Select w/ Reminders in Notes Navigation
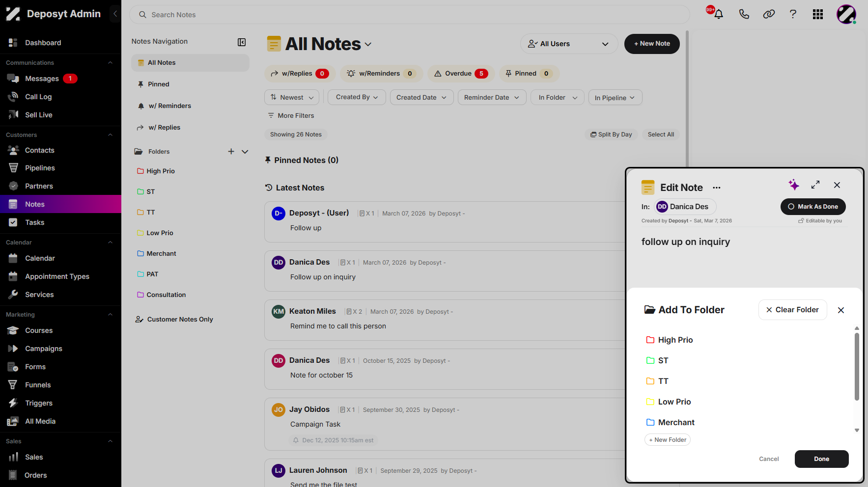The image size is (868, 487). click(x=190, y=106)
